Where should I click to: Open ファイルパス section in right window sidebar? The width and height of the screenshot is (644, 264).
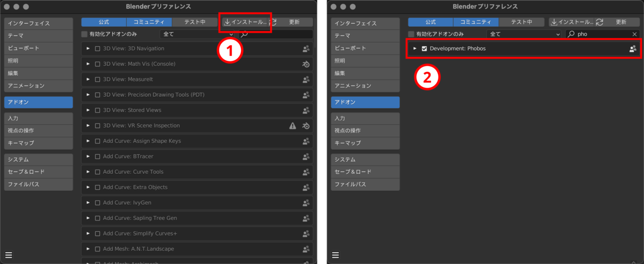pos(365,184)
